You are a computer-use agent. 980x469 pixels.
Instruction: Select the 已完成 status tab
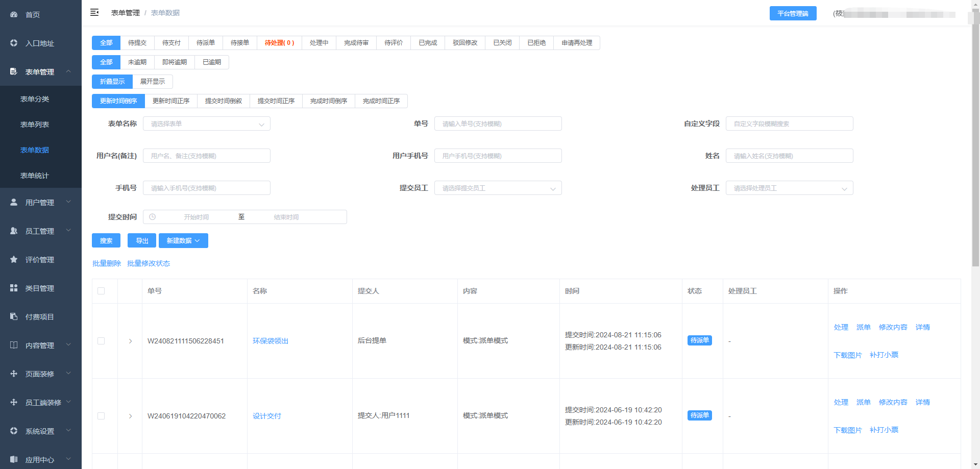(x=428, y=43)
